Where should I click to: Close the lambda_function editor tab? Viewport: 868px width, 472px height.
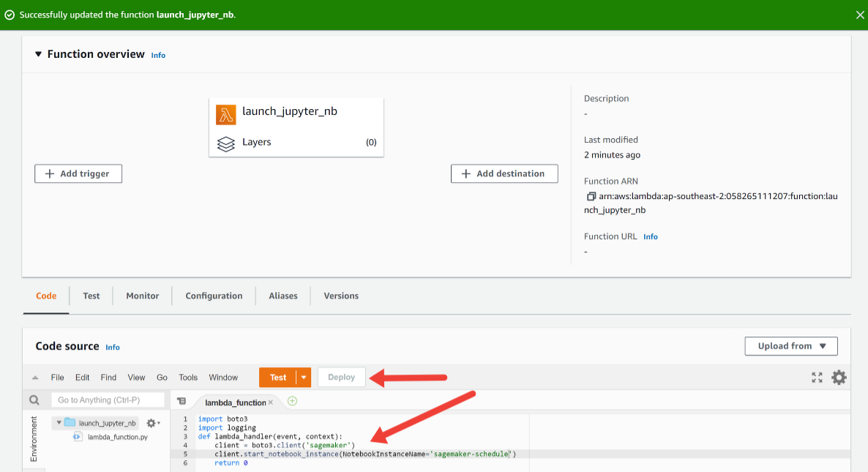(x=271, y=402)
